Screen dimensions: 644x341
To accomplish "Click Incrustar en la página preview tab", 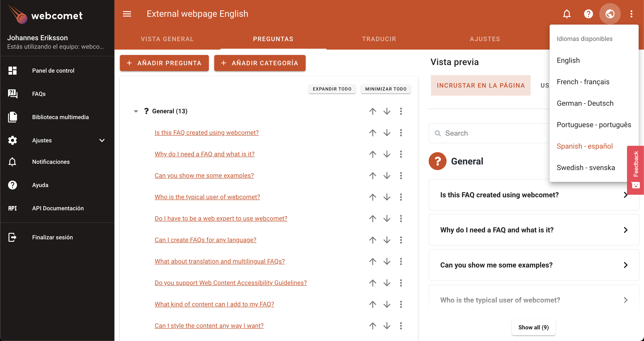I will click(x=481, y=85).
